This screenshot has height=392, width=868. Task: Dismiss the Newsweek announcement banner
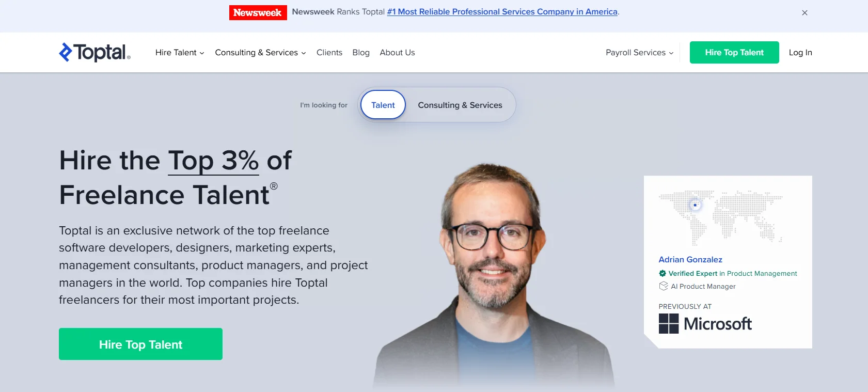(804, 13)
